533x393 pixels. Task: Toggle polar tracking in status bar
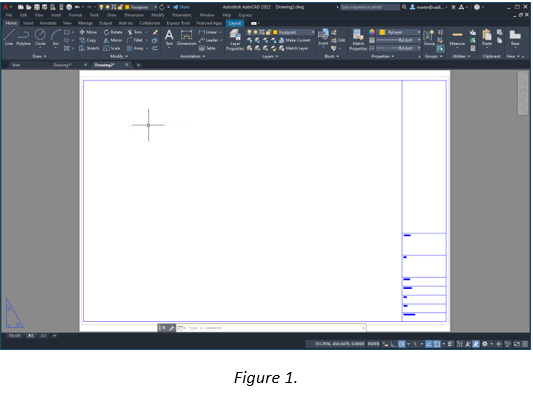click(x=401, y=344)
